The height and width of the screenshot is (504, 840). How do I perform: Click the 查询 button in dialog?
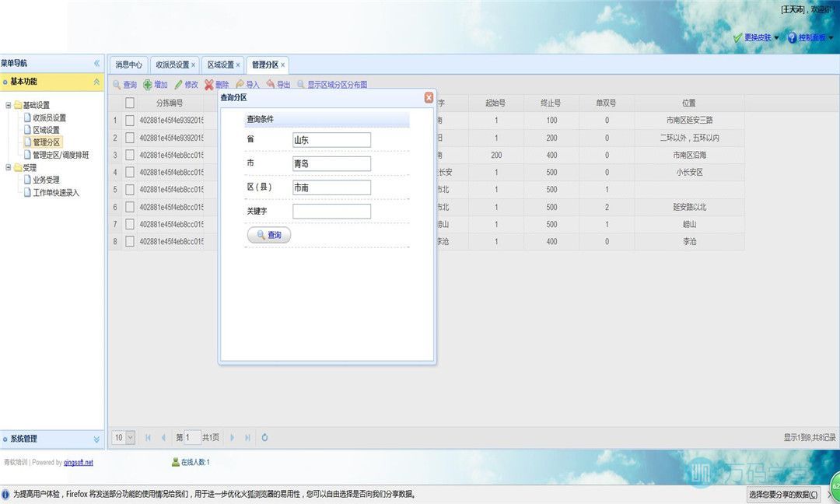268,235
